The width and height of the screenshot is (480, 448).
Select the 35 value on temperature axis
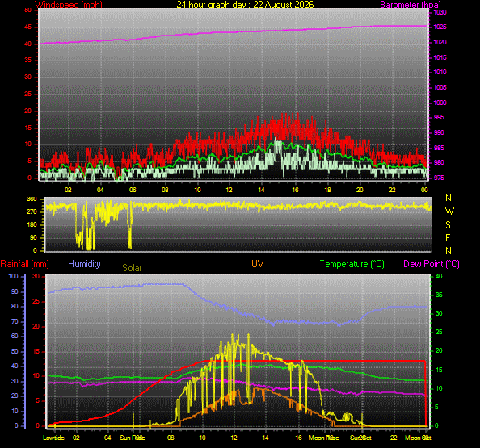439,295
